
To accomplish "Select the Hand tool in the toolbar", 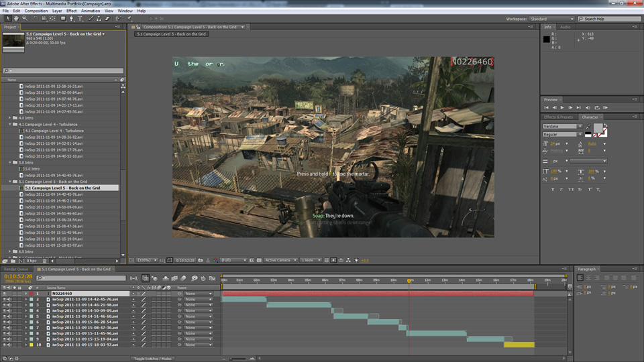I will (15, 18).
